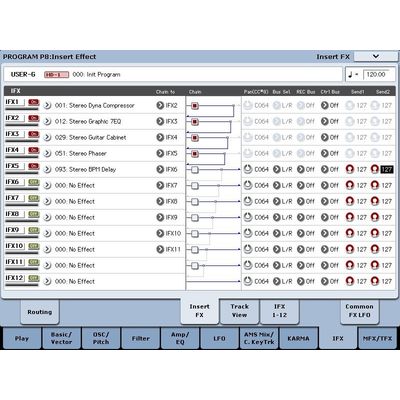Enable the IFX6 Off toggle
Viewport: 400px width, 400px height.
(34, 182)
